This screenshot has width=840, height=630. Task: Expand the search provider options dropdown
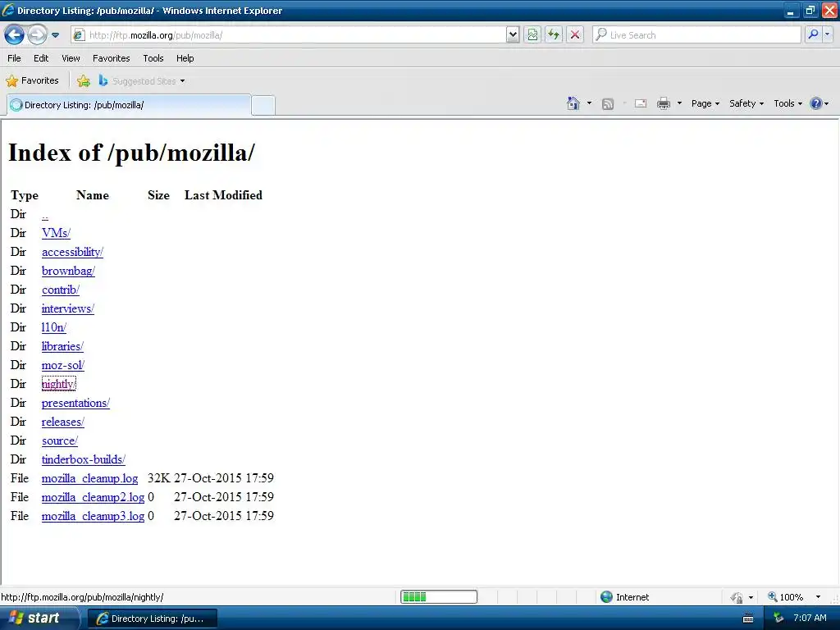pyautogui.click(x=828, y=34)
